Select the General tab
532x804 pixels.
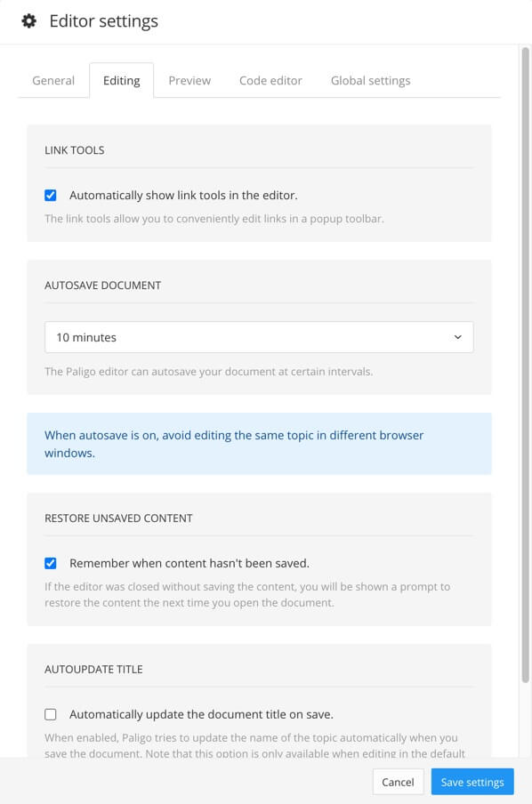pos(52,80)
